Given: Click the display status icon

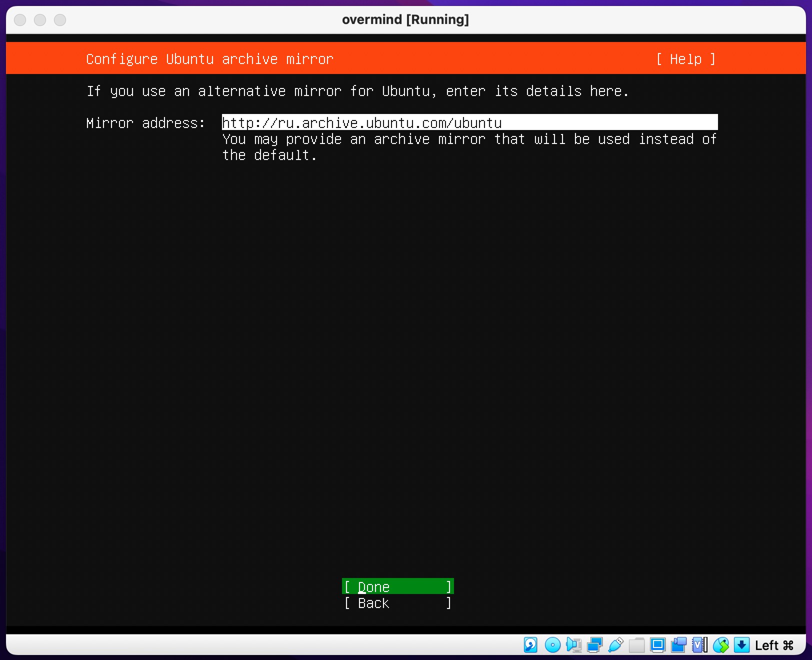Looking at the screenshot, I should [656, 645].
